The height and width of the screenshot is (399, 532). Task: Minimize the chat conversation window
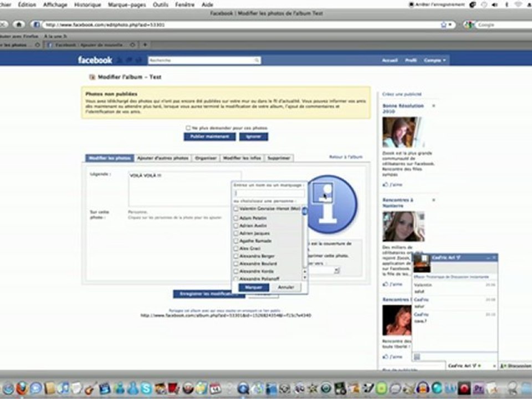coord(488,258)
